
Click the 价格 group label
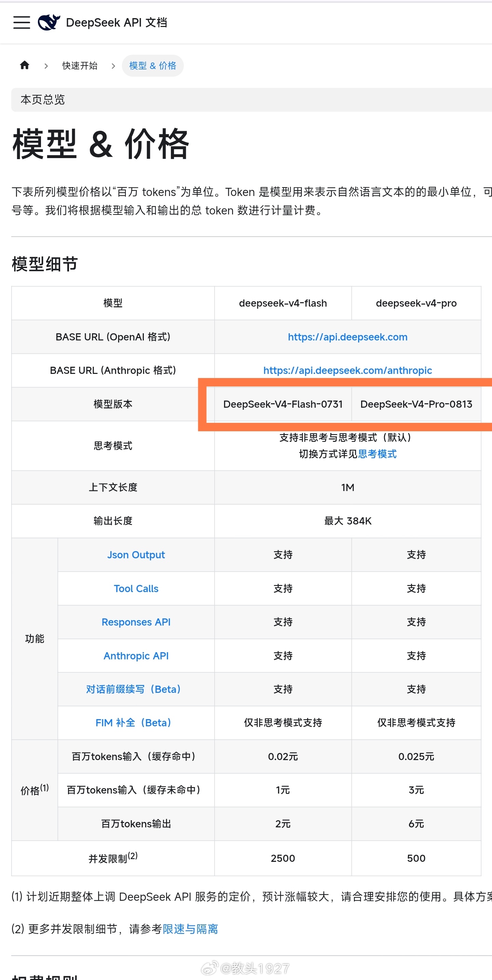coord(35,790)
